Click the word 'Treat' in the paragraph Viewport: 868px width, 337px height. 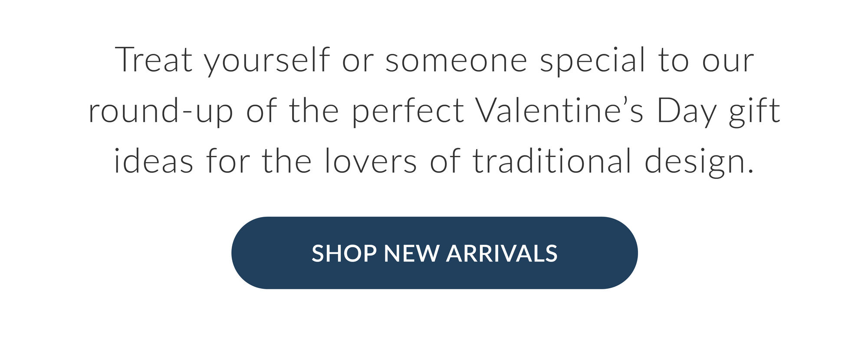coord(154,59)
